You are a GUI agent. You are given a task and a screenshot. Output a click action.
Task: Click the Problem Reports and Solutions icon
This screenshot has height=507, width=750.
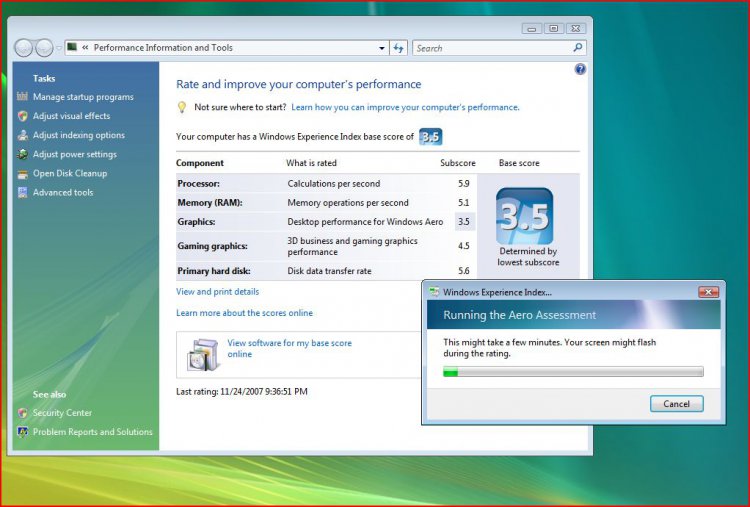coord(22,432)
